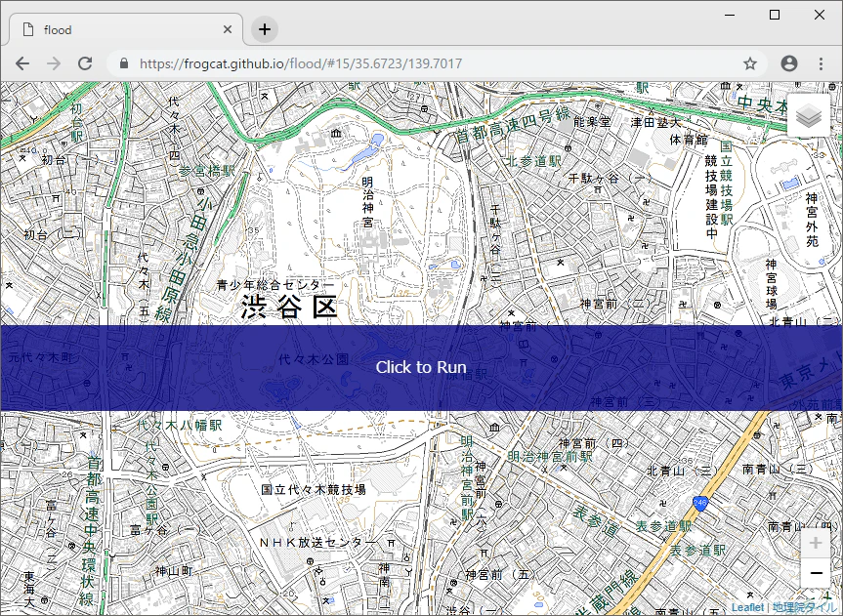Minimize the browser window
The height and width of the screenshot is (616, 843).
(730, 15)
